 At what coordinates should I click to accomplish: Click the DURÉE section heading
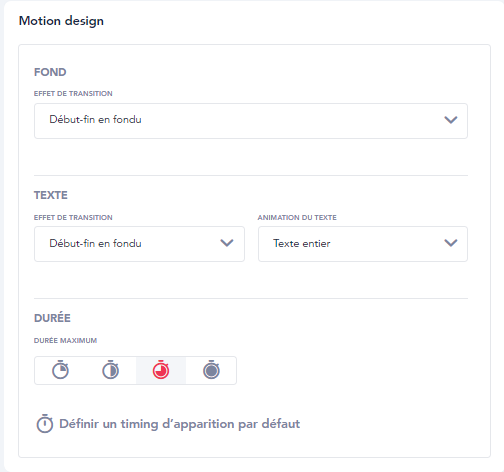pos(52,317)
